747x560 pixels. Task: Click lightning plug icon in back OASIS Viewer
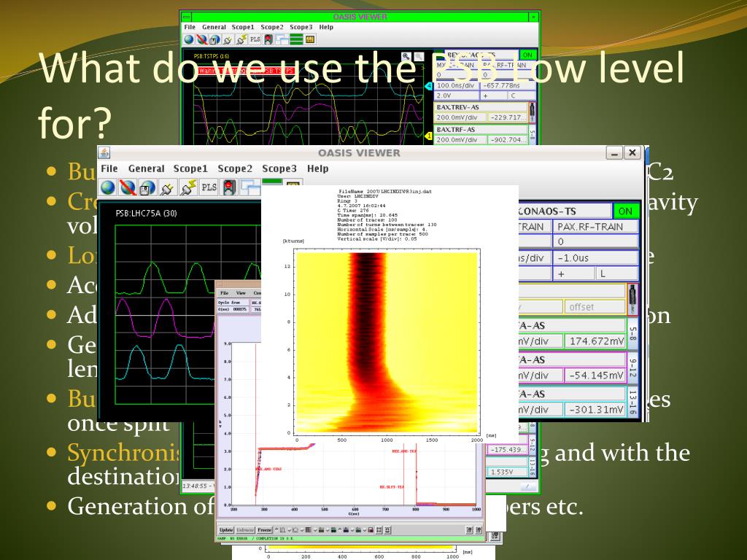[241, 39]
